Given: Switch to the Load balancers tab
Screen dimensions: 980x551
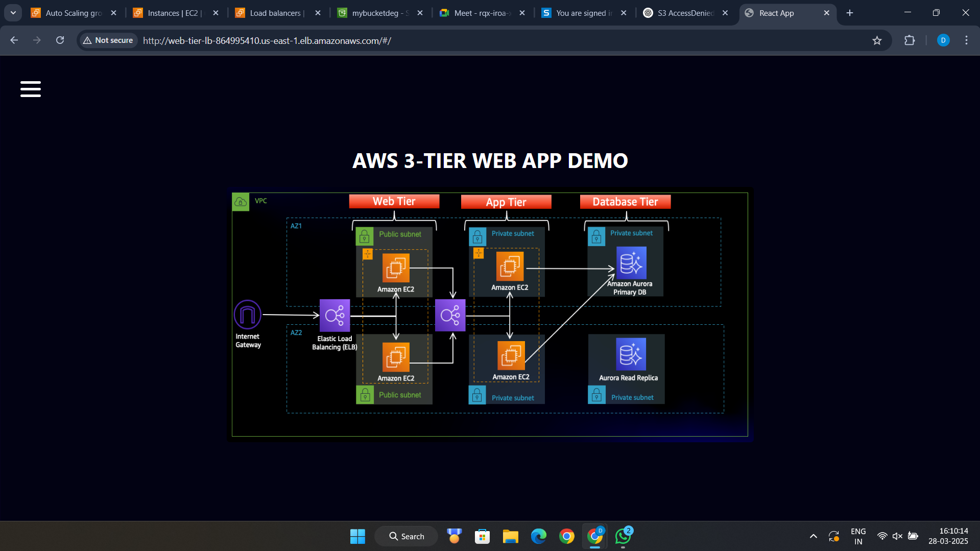Looking at the screenshot, I should pos(277,13).
